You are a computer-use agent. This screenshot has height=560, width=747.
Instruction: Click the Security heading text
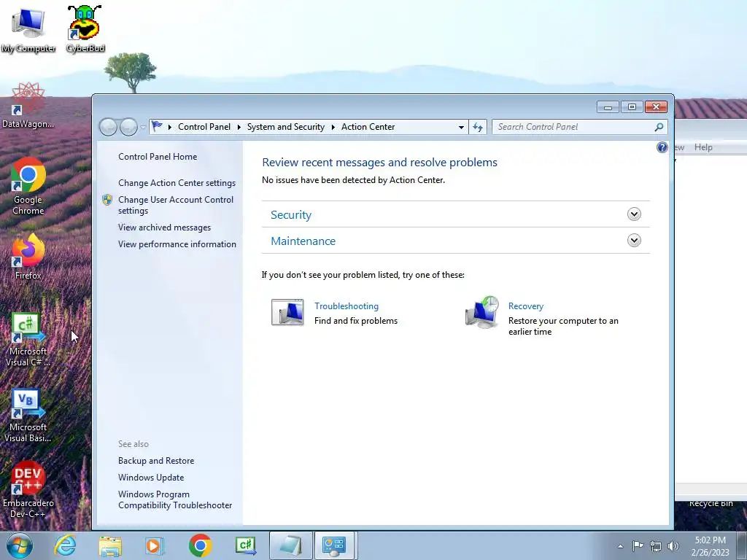[x=290, y=215]
